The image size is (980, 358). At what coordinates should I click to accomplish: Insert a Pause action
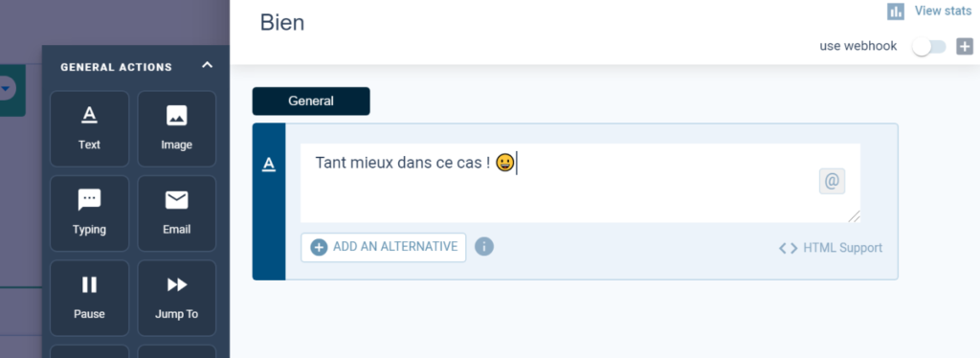tap(89, 298)
